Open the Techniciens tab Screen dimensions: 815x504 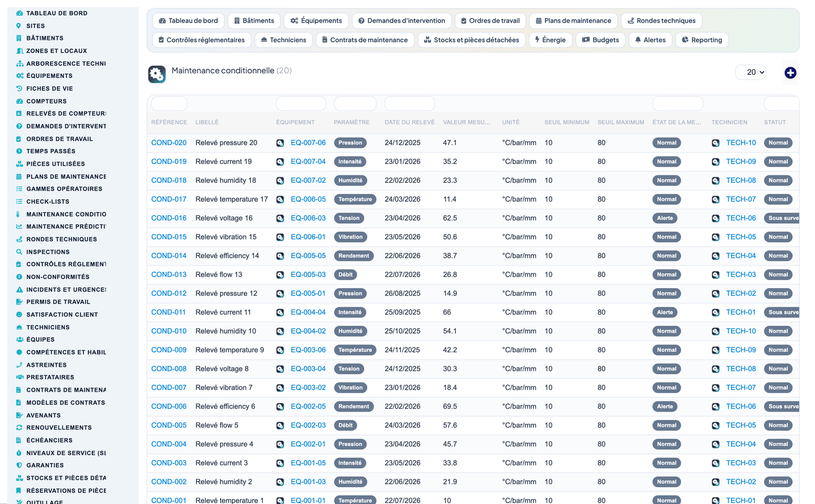(x=283, y=40)
